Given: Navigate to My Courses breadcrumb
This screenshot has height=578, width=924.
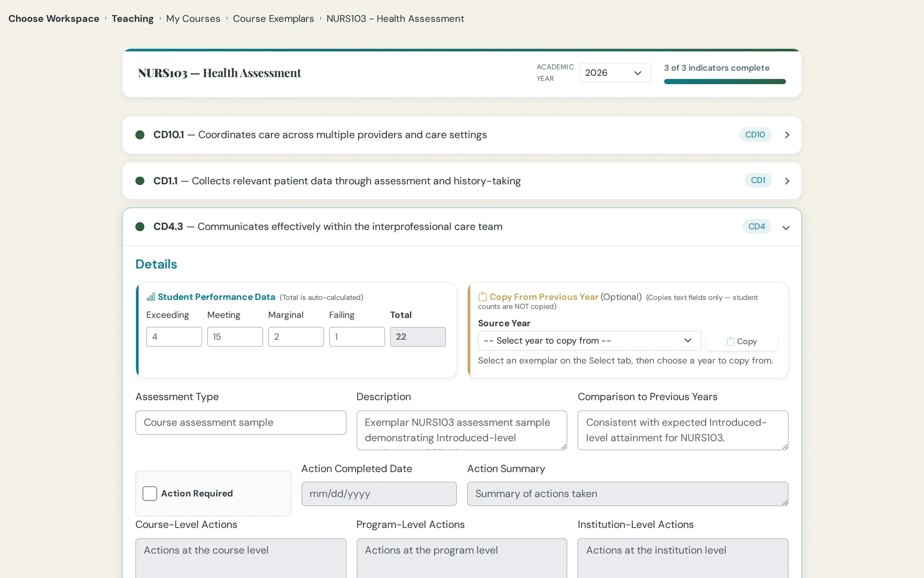Looking at the screenshot, I should [x=193, y=18].
